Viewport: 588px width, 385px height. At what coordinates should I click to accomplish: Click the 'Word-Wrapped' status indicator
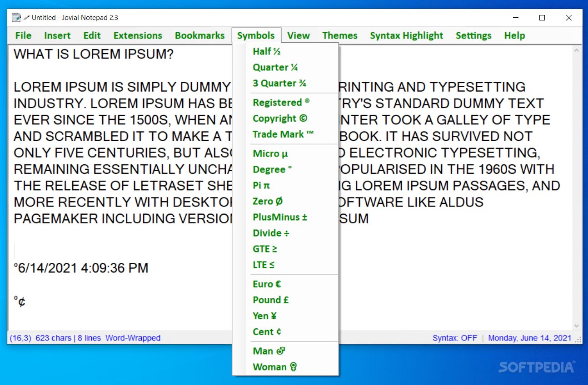[x=133, y=338]
